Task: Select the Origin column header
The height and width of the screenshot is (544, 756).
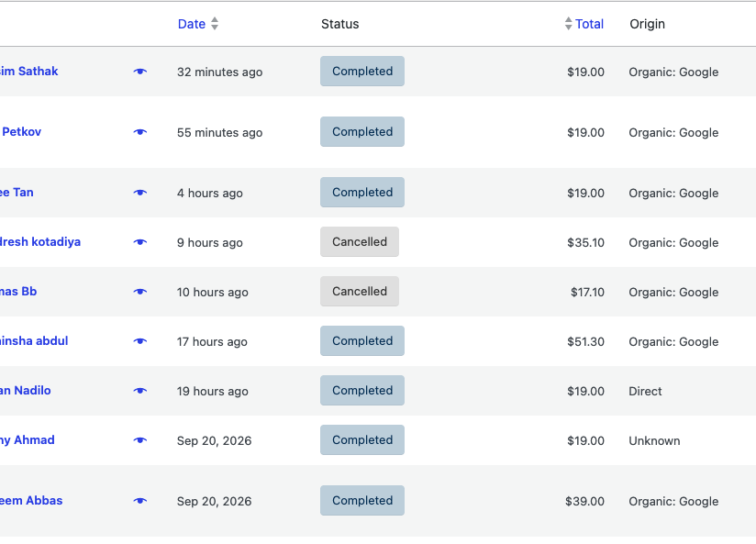Action: 647,24
